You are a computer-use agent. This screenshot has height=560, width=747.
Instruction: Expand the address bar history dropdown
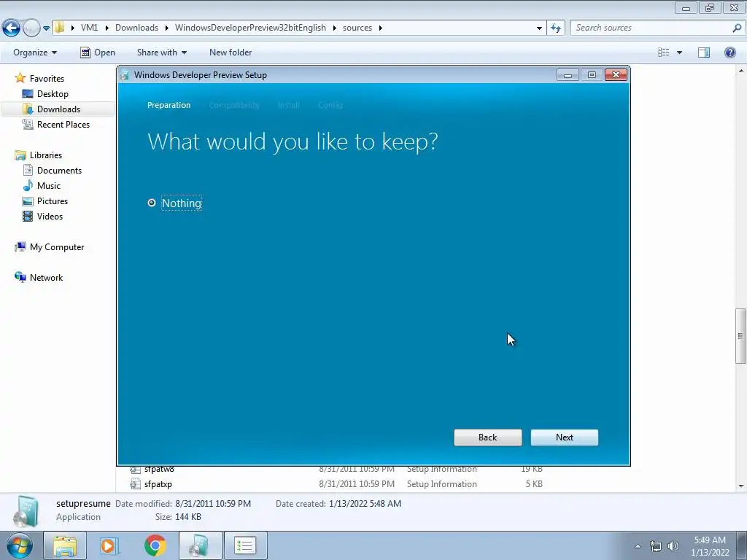point(539,28)
